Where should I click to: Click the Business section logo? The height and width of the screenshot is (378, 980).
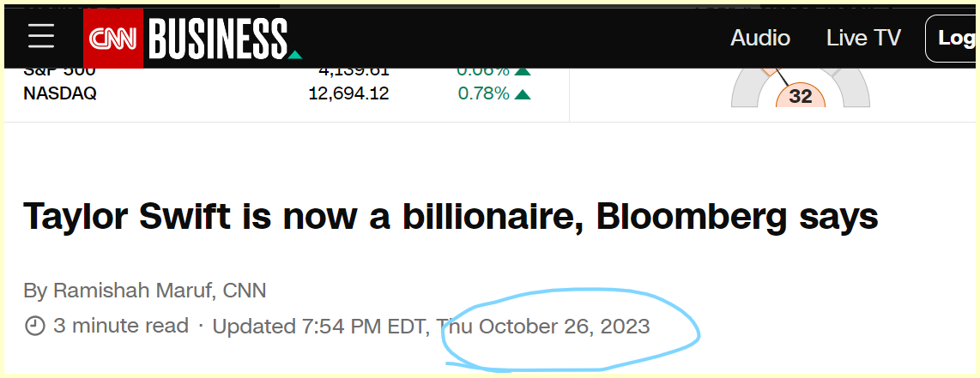tap(219, 39)
